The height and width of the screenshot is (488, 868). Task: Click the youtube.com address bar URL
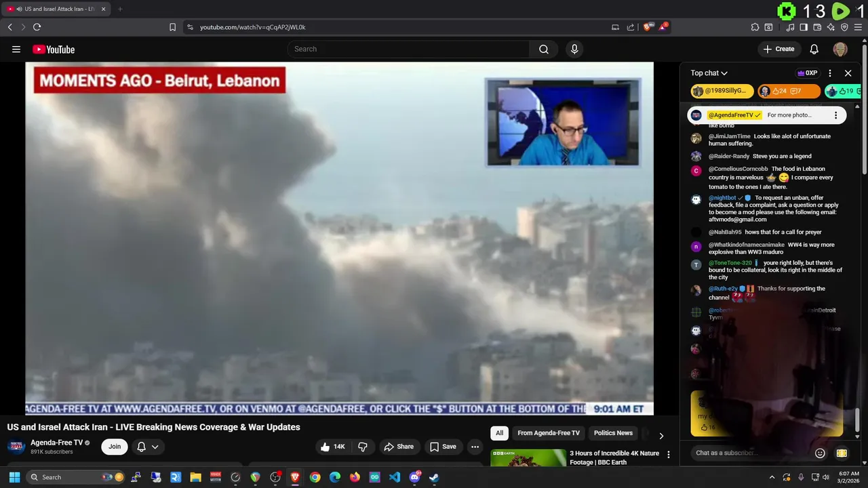click(x=253, y=27)
